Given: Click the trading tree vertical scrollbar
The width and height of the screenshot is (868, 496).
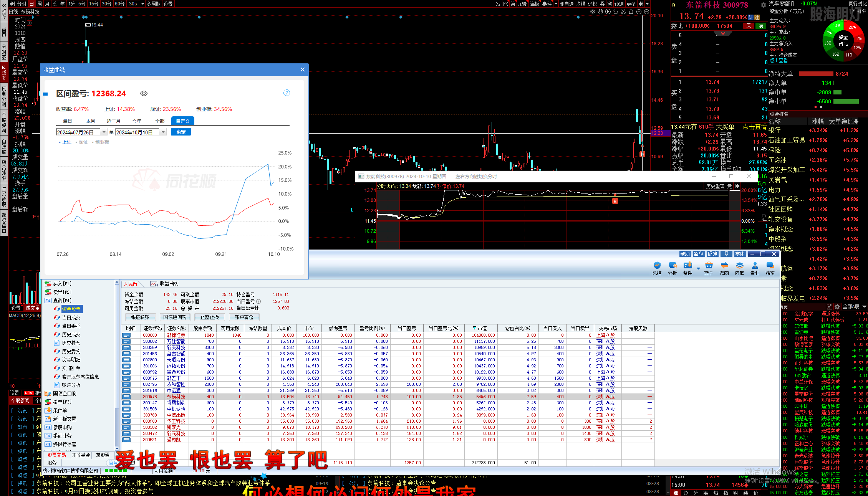Looking at the screenshot, I should tap(117, 365).
